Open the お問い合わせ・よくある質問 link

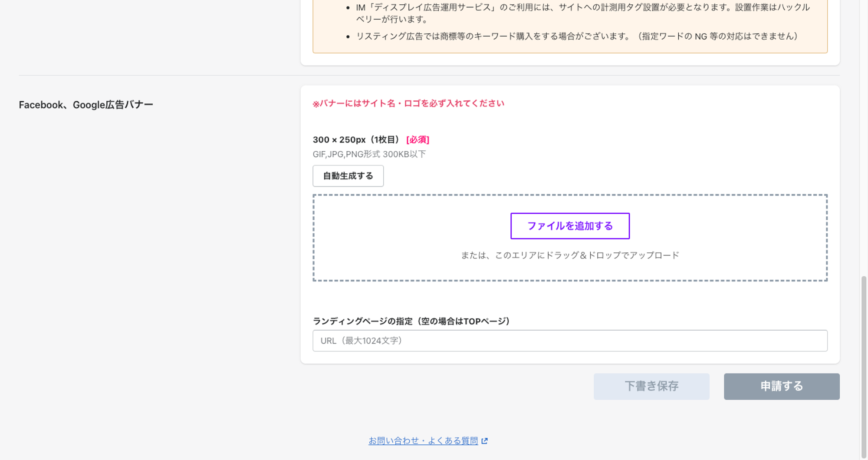click(x=423, y=441)
